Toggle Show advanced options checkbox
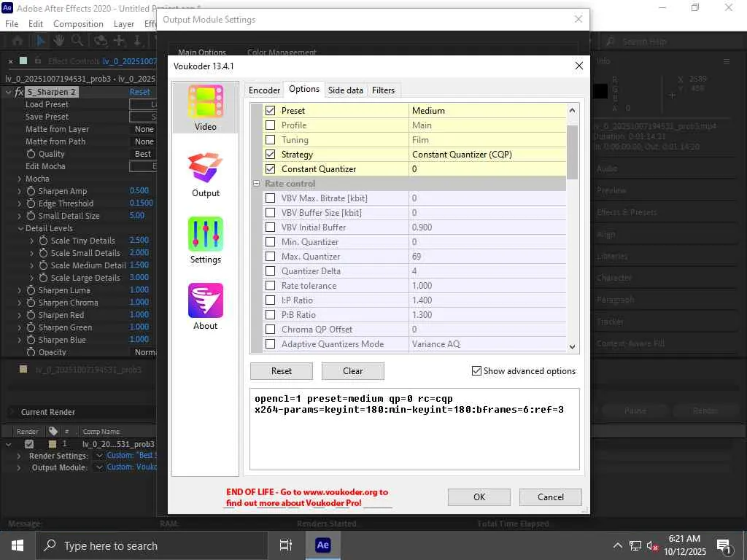Viewport: 747px width, 560px height. click(476, 371)
